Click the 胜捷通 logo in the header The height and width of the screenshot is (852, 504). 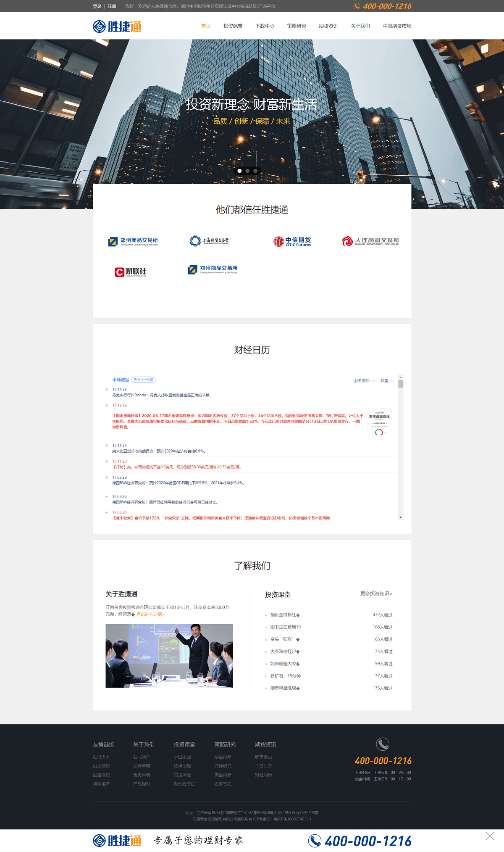click(117, 26)
